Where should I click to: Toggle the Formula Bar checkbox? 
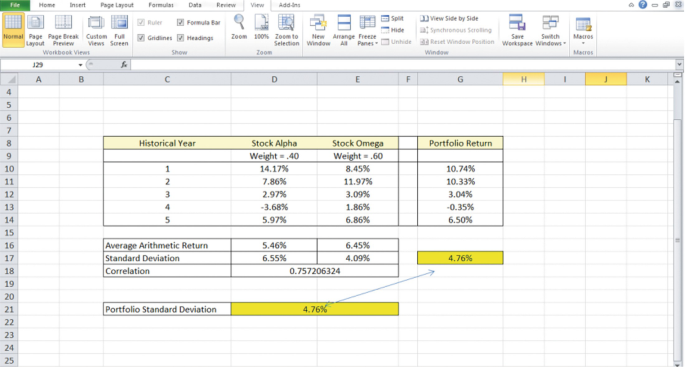click(x=180, y=22)
